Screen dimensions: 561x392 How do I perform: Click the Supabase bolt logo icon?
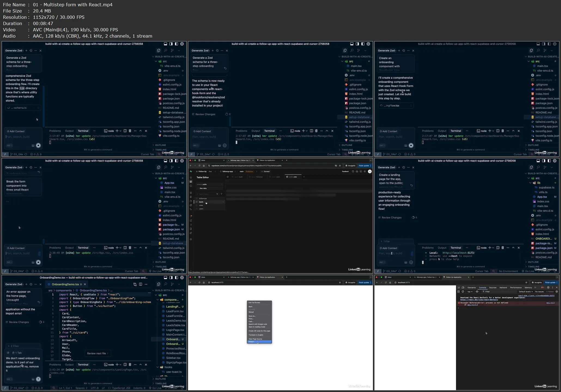click(x=191, y=171)
